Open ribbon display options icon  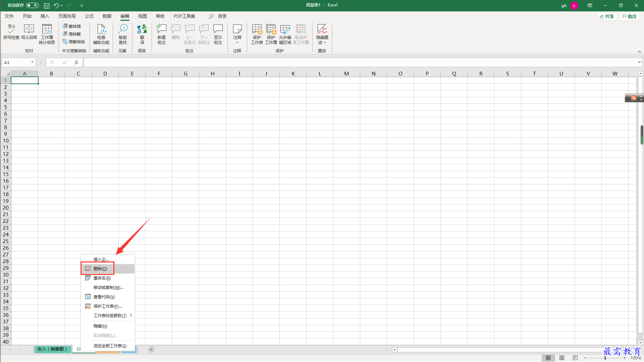click(x=590, y=5)
